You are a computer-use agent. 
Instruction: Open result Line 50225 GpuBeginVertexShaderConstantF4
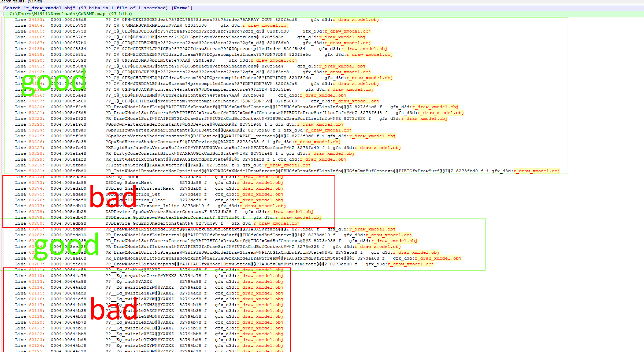[x=205, y=136]
